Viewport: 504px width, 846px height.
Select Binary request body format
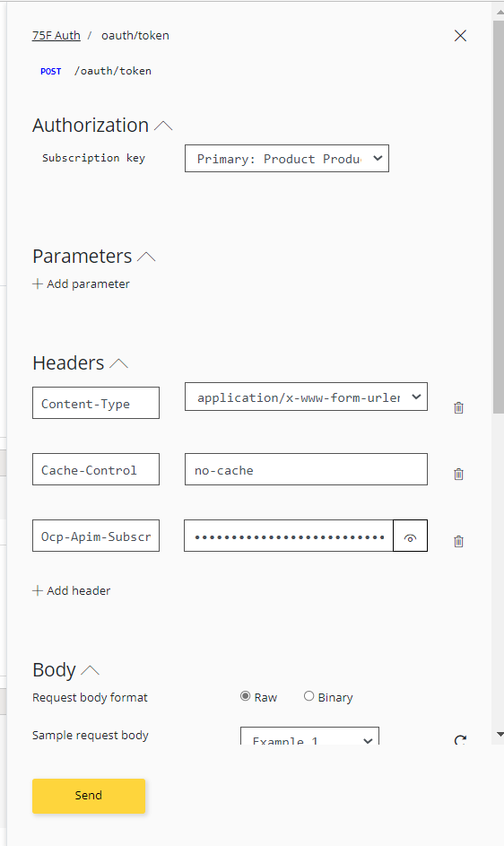click(308, 696)
